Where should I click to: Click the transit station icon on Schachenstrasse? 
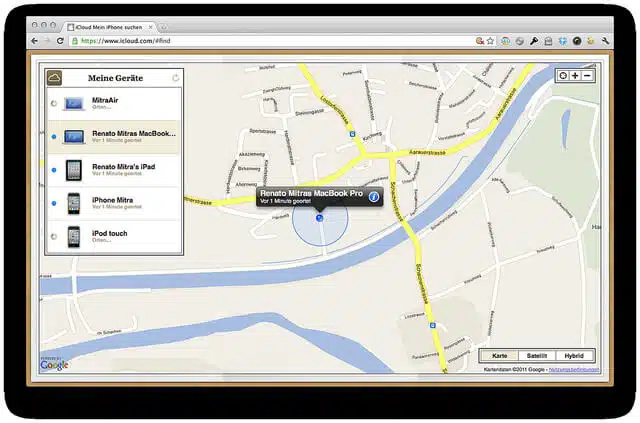[x=433, y=325]
